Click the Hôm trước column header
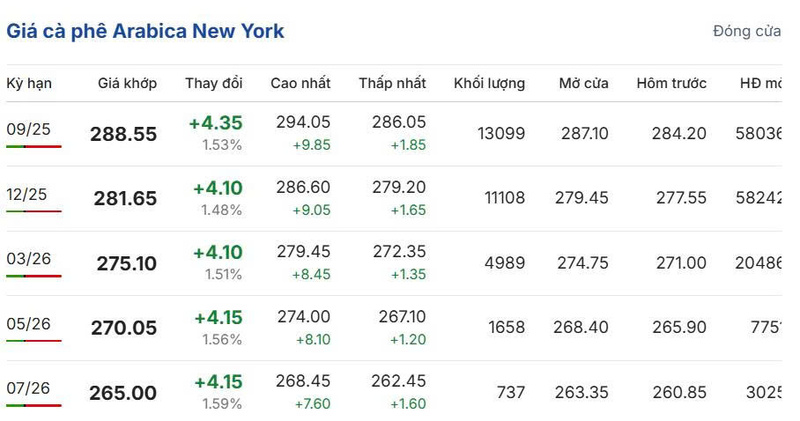 point(671,83)
